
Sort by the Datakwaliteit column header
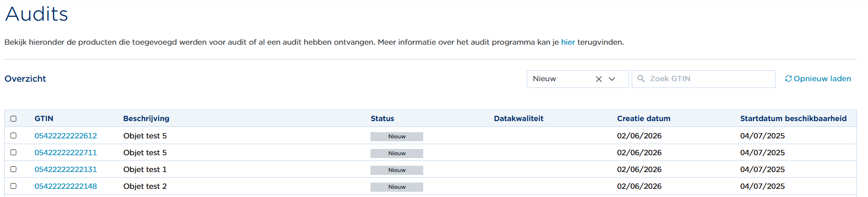tap(519, 119)
